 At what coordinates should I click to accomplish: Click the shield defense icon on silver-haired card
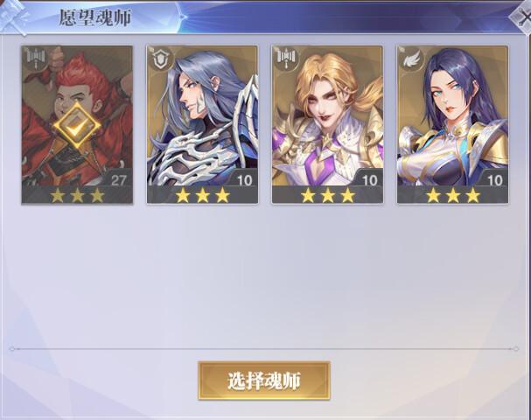[161, 59]
